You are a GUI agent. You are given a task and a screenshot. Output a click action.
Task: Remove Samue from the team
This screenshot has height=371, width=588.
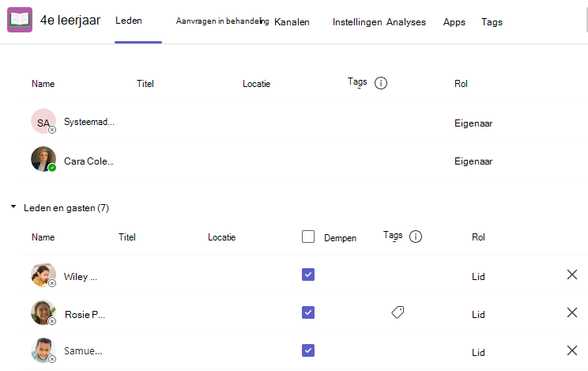click(572, 350)
